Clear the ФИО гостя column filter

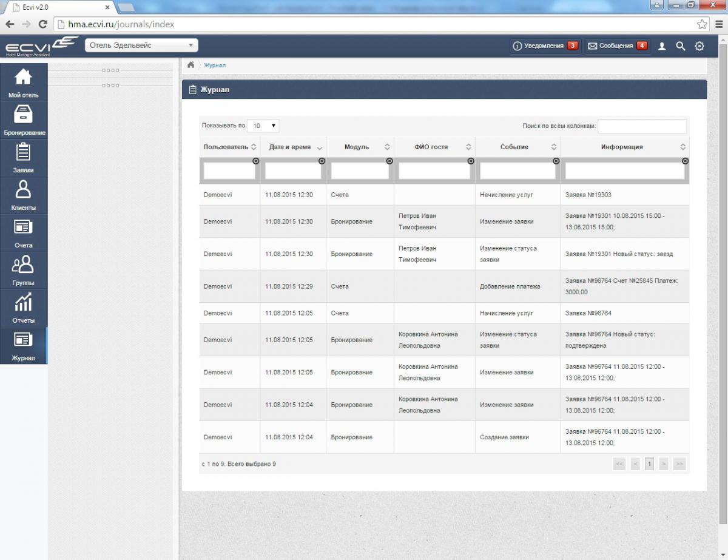[471, 161]
